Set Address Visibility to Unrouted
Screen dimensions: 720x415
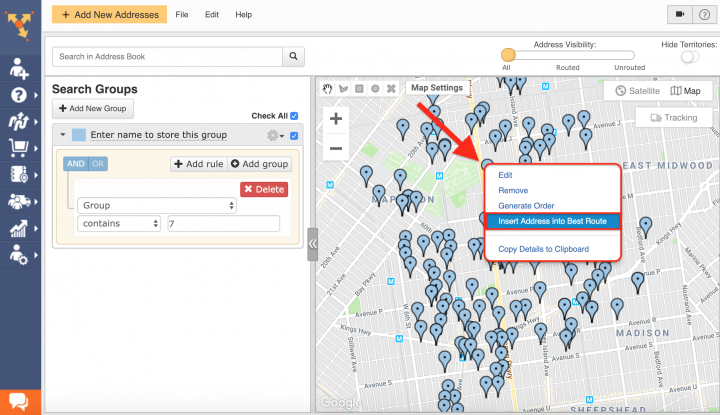630,67
